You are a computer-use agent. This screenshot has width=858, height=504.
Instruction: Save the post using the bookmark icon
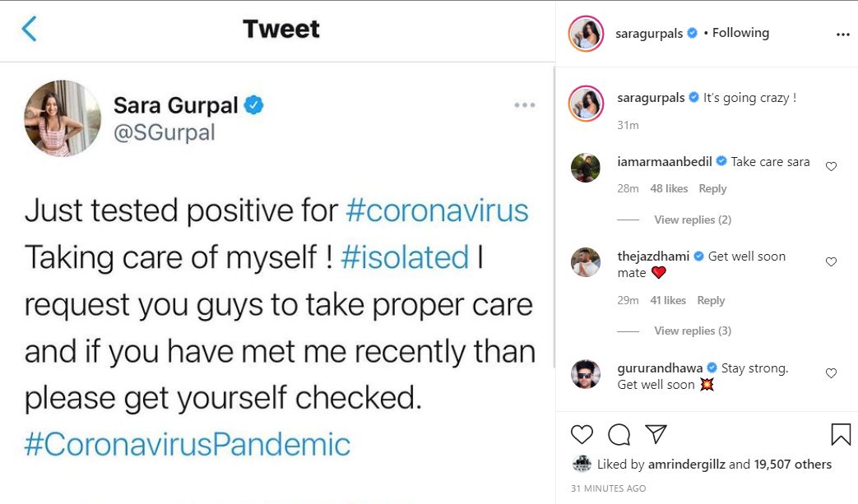tap(841, 433)
